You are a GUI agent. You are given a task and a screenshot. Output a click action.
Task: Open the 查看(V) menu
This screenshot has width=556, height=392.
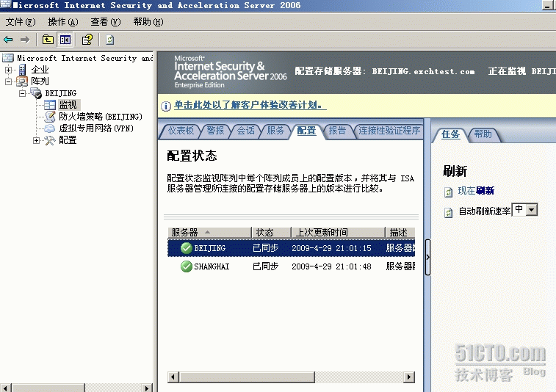coord(105,22)
